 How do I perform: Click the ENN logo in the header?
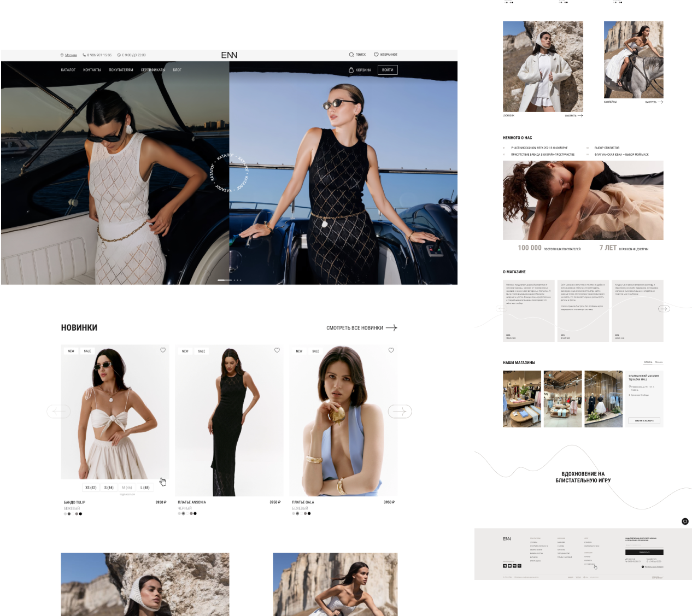(x=229, y=55)
